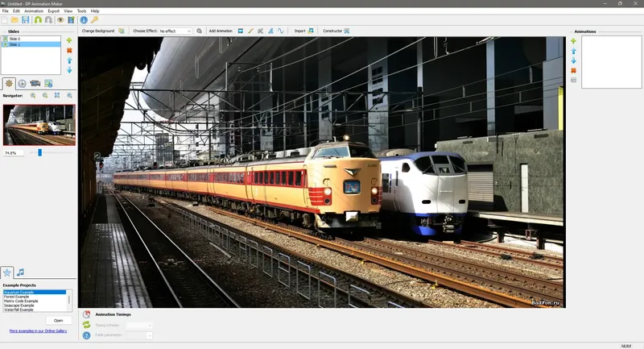
Task: Click the picture icon next to Change Background
Action: 122,31
